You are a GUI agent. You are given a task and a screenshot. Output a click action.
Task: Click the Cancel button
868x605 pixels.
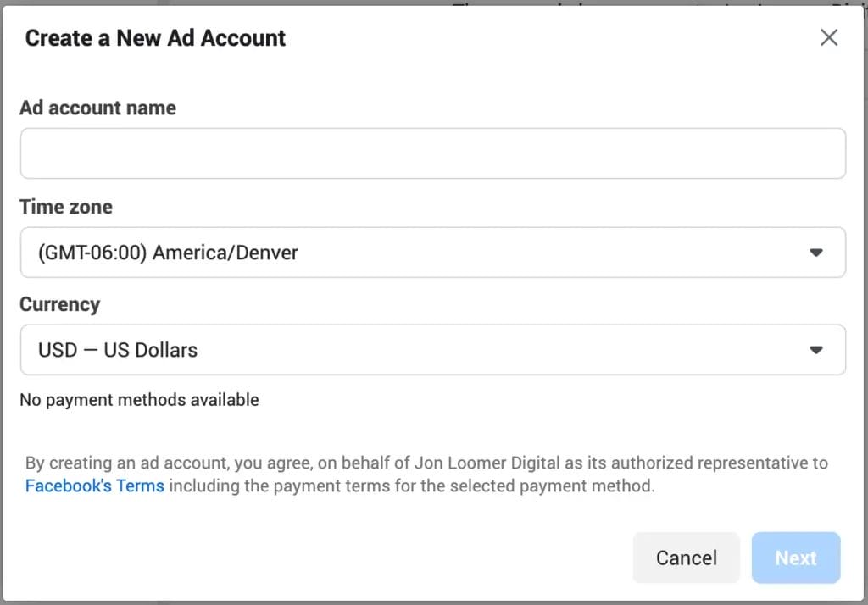tap(686, 558)
